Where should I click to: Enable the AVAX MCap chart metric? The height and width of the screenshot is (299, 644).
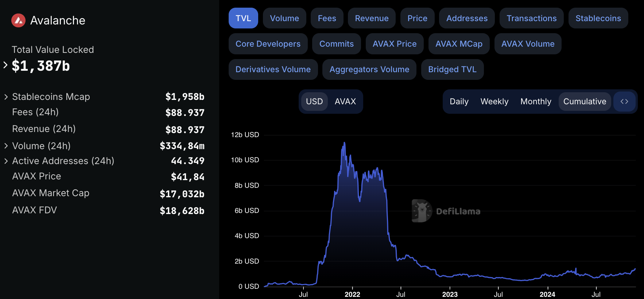point(459,44)
